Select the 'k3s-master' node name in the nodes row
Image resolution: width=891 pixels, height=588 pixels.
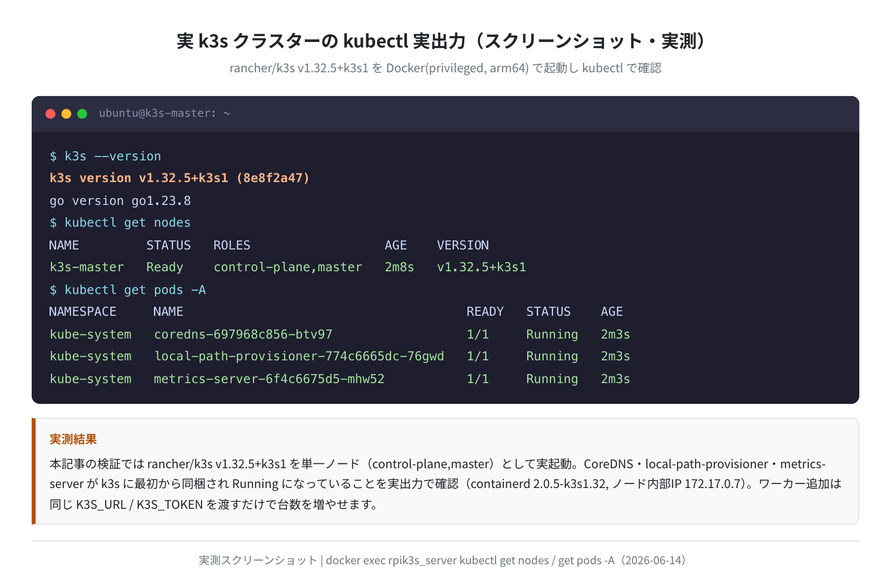[x=87, y=267]
